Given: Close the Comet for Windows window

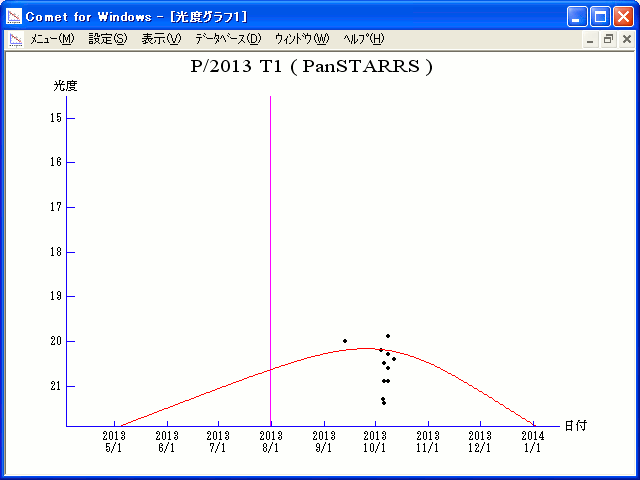Looking at the screenshot, I should pos(623,17).
